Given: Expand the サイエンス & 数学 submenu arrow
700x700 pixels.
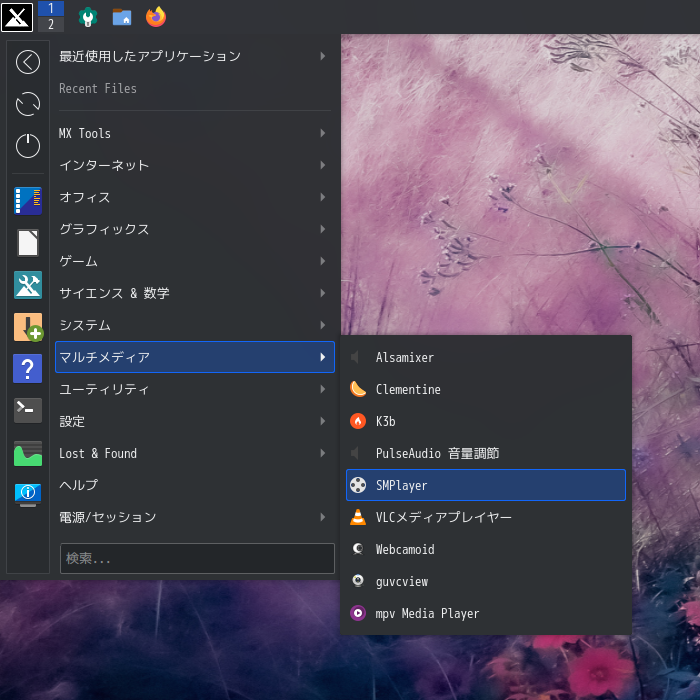Looking at the screenshot, I should pos(323,293).
